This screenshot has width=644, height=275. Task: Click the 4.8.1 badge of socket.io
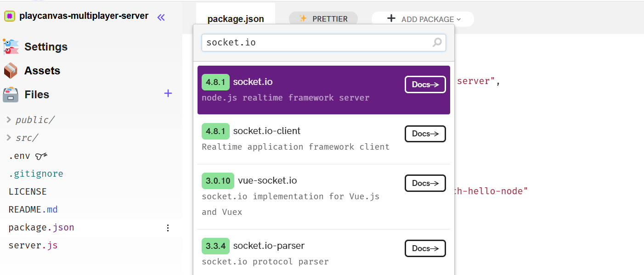(216, 82)
